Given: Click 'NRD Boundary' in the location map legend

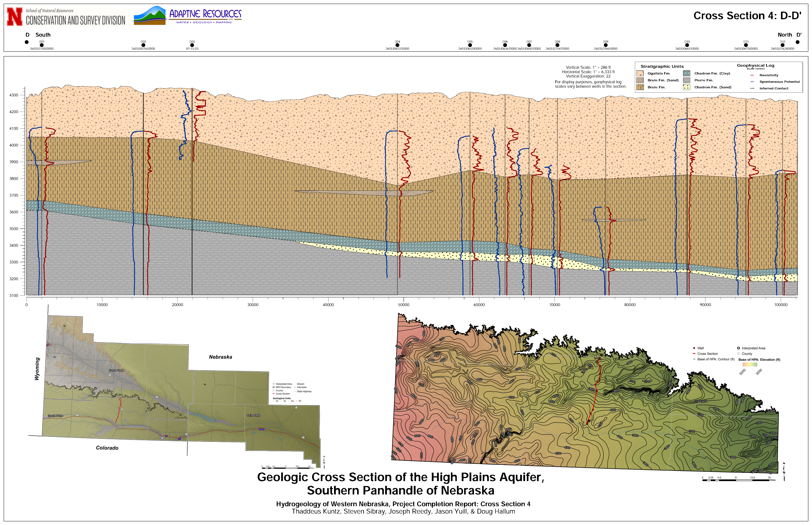Looking at the screenshot, I should (282, 387).
